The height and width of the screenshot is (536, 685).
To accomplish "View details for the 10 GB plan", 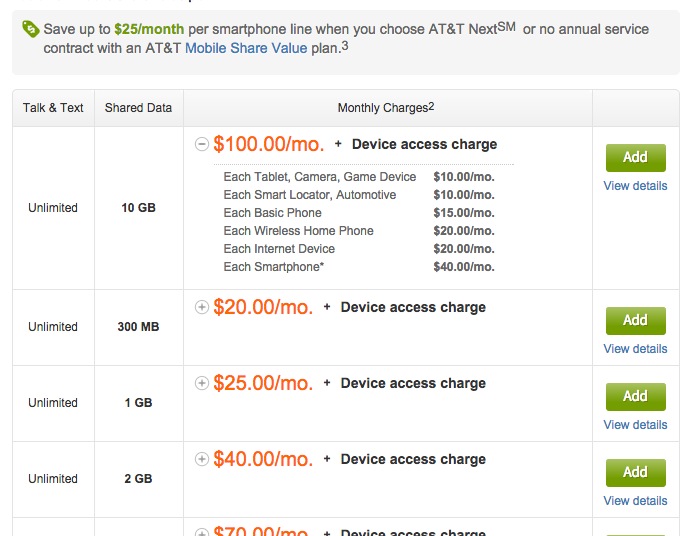I will [x=635, y=186].
